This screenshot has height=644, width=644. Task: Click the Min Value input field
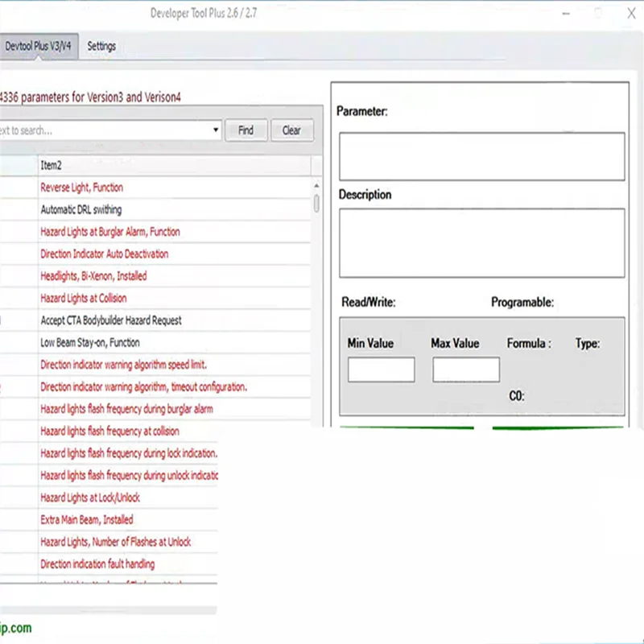(381, 369)
